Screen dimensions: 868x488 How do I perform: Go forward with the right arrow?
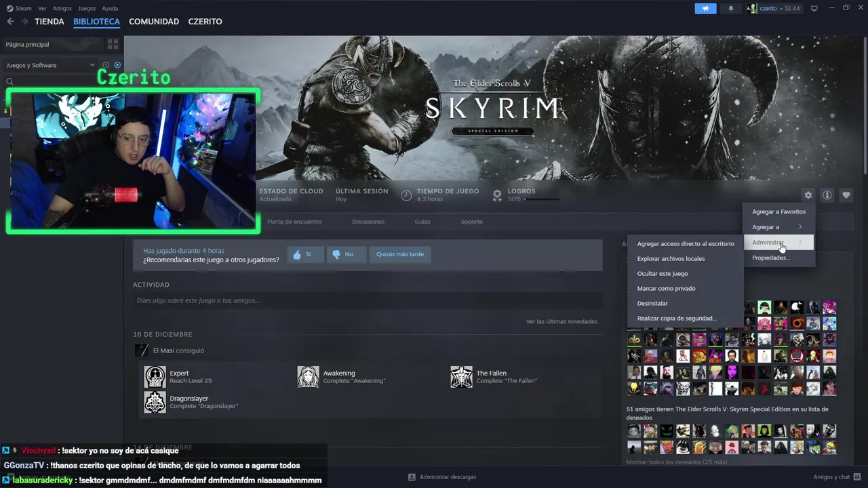[24, 22]
